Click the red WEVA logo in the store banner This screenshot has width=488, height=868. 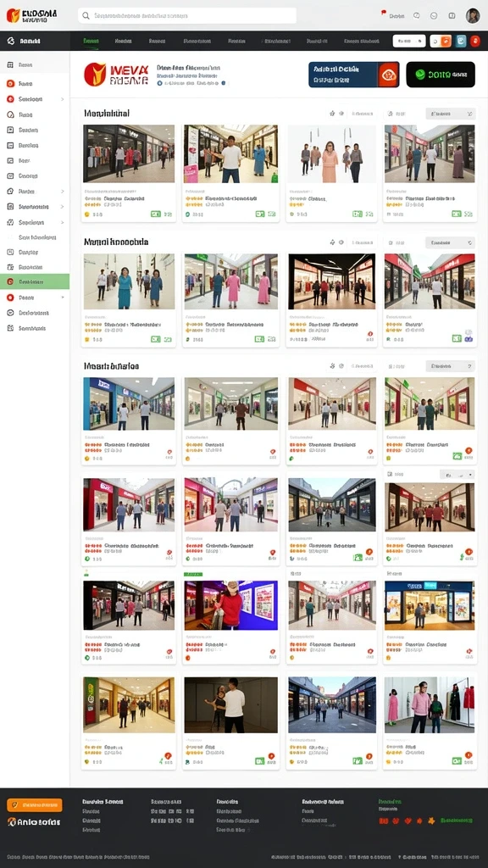116,75
